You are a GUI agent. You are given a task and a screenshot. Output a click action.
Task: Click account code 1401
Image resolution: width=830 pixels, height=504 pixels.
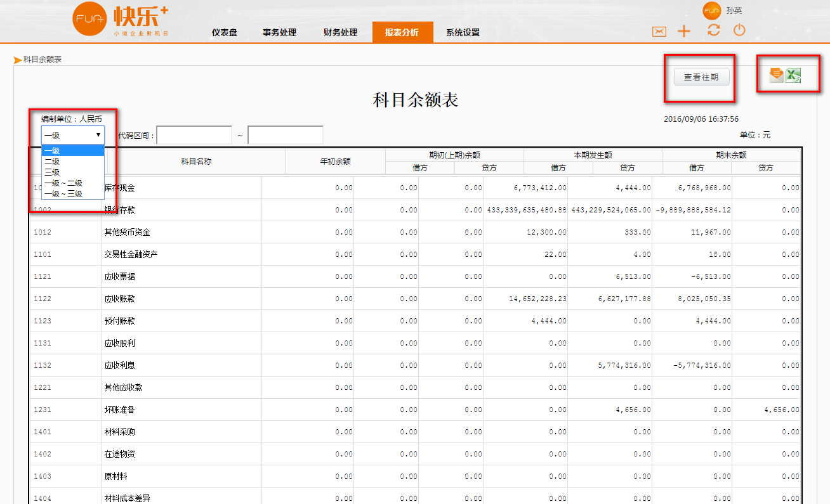43,432
